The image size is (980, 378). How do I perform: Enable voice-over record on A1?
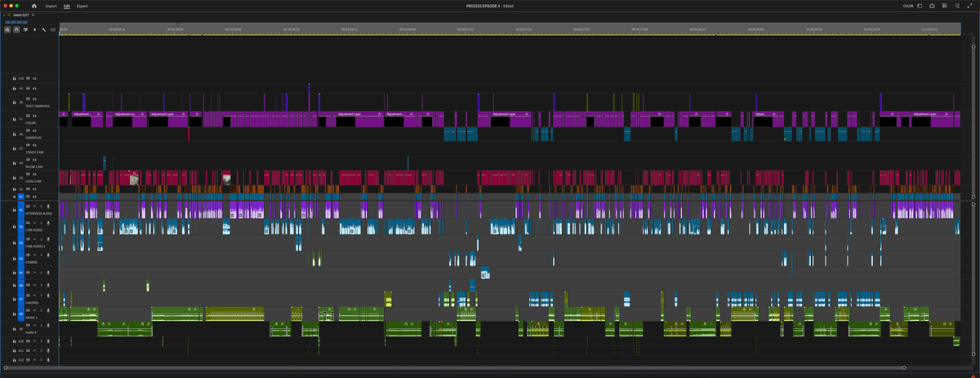click(x=48, y=207)
